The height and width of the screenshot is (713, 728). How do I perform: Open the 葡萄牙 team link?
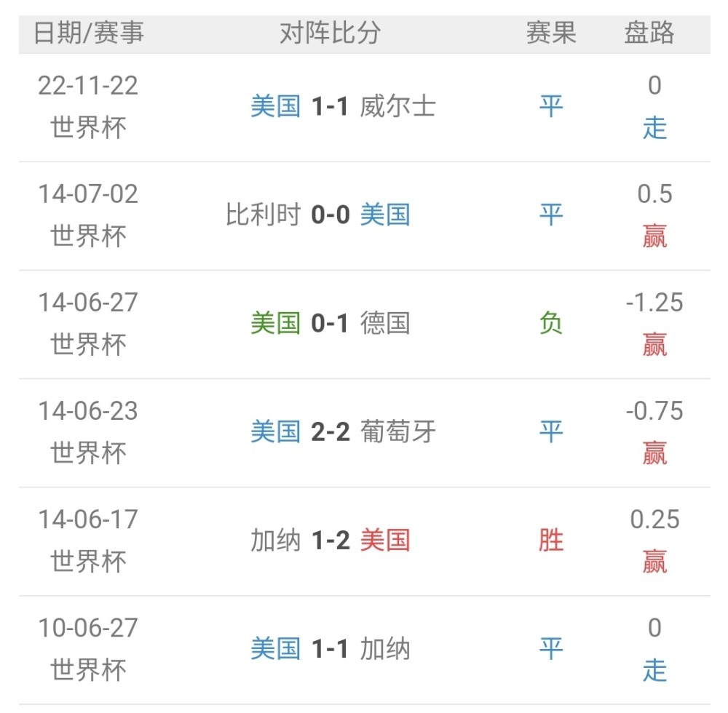tap(397, 431)
